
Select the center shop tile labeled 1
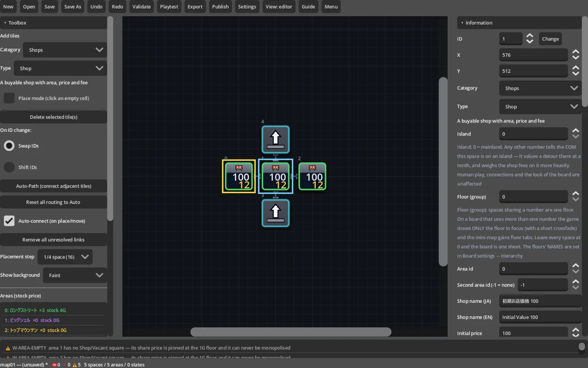[276, 176]
